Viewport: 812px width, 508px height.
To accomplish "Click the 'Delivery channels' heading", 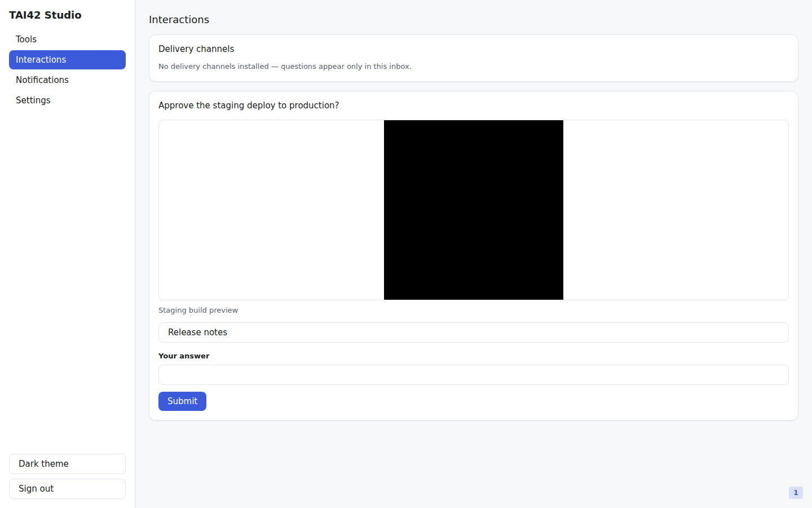I will click(x=196, y=49).
